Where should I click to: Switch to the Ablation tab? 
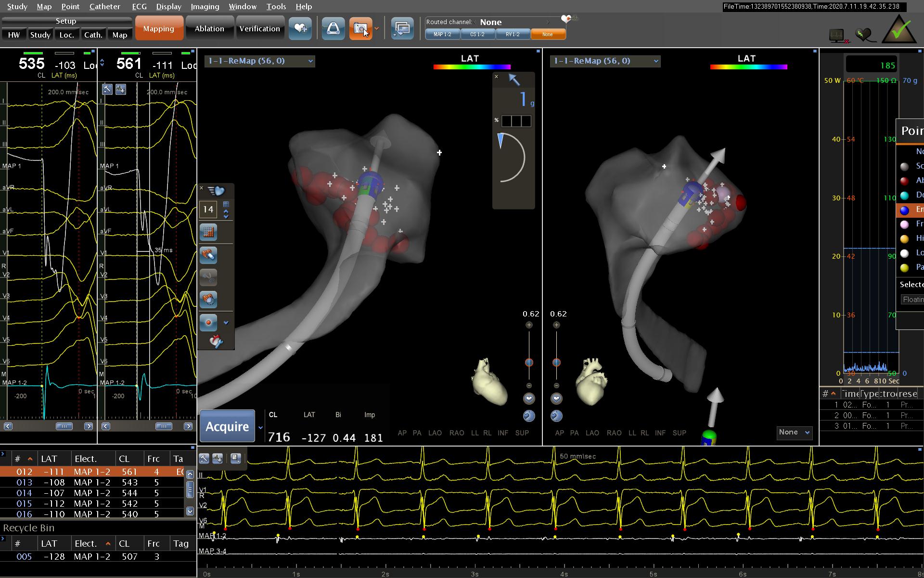(x=209, y=29)
